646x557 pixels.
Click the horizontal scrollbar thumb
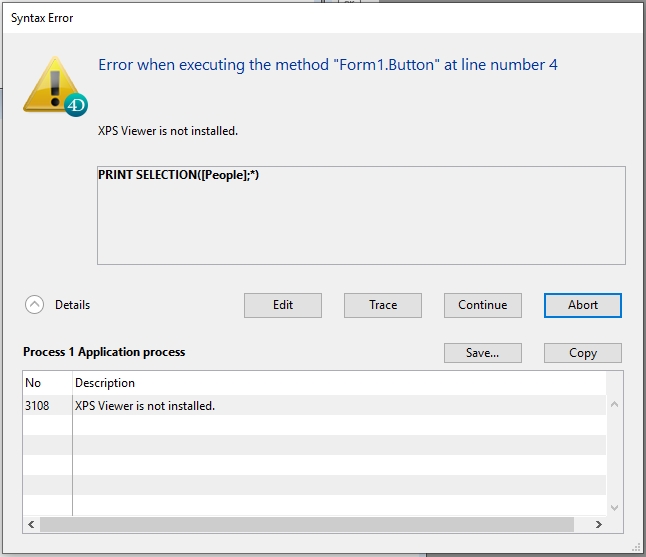click(x=307, y=524)
